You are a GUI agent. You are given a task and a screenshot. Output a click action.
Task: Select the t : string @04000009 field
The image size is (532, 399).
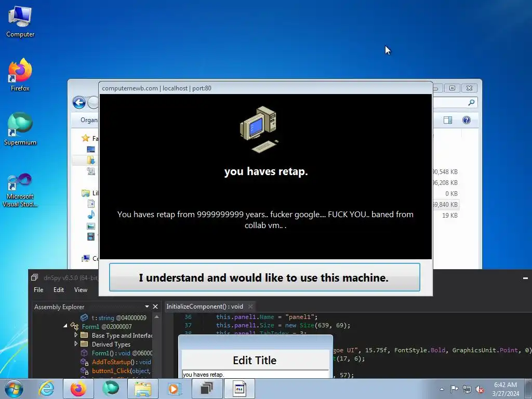tap(113, 317)
